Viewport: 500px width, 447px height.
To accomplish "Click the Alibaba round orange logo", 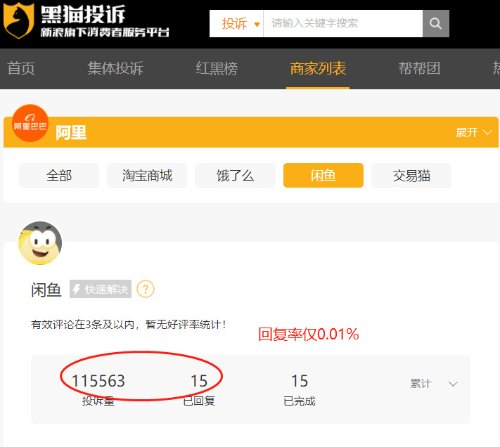I will point(30,123).
